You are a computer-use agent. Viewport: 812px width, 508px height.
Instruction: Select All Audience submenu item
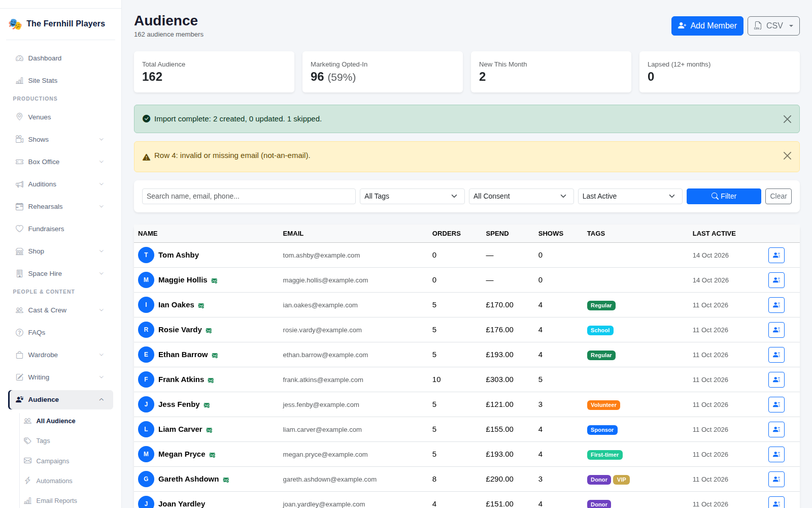(x=66, y=421)
